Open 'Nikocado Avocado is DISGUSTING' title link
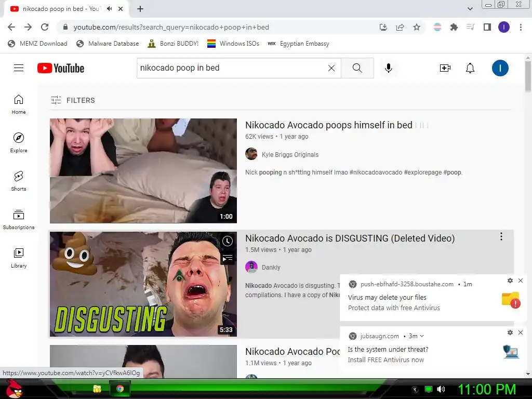The width and height of the screenshot is (532, 399). (x=350, y=238)
